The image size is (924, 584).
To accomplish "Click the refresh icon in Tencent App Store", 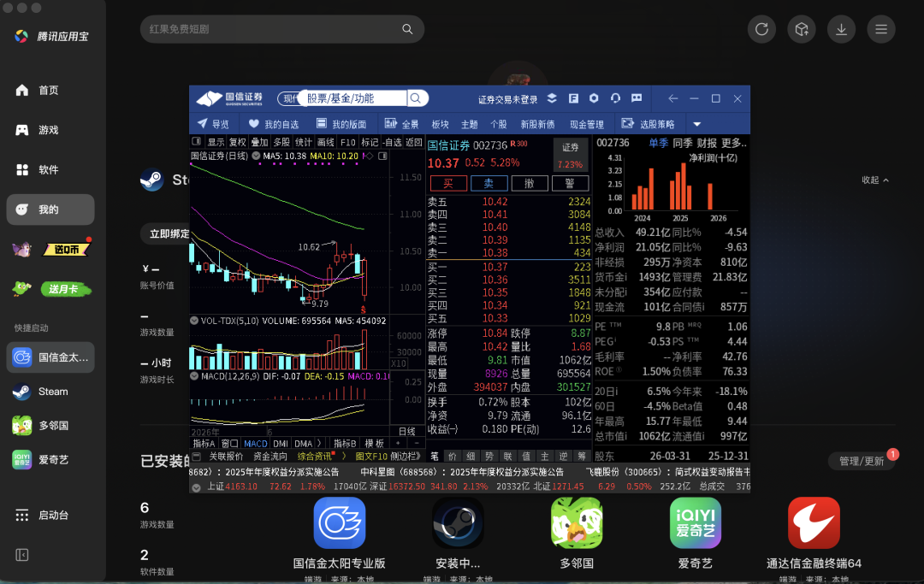I will 761,29.
